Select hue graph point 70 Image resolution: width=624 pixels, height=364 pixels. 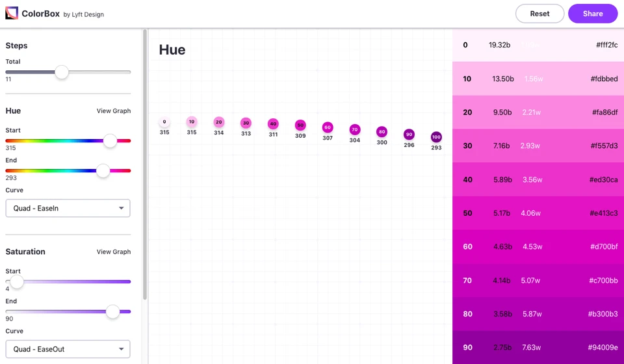(x=355, y=129)
